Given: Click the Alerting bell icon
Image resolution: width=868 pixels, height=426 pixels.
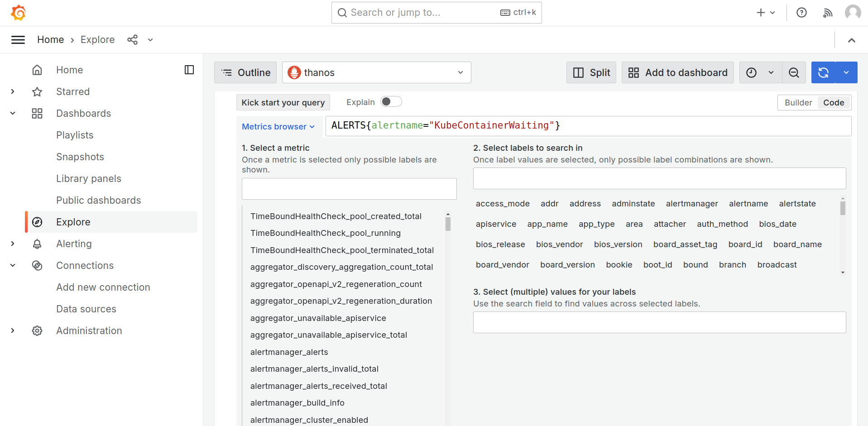Looking at the screenshot, I should (x=37, y=244).
